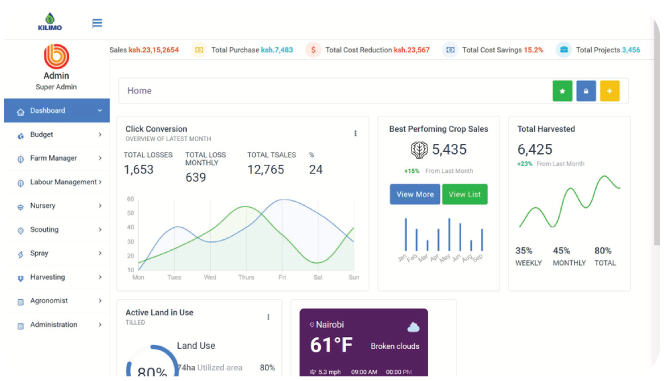Click the Home breadcrumb link
Viewport: 664px width, 381px height.
(139, 91)
